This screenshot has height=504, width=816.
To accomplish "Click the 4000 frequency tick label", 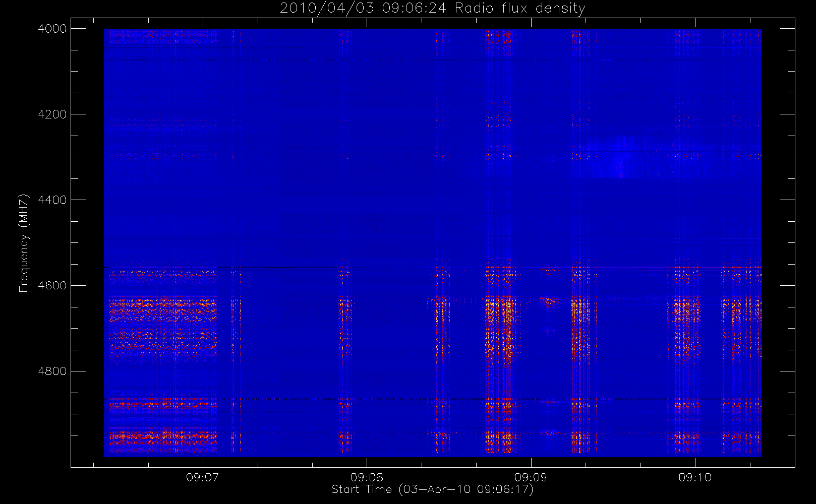I will [x=52, y=29].
